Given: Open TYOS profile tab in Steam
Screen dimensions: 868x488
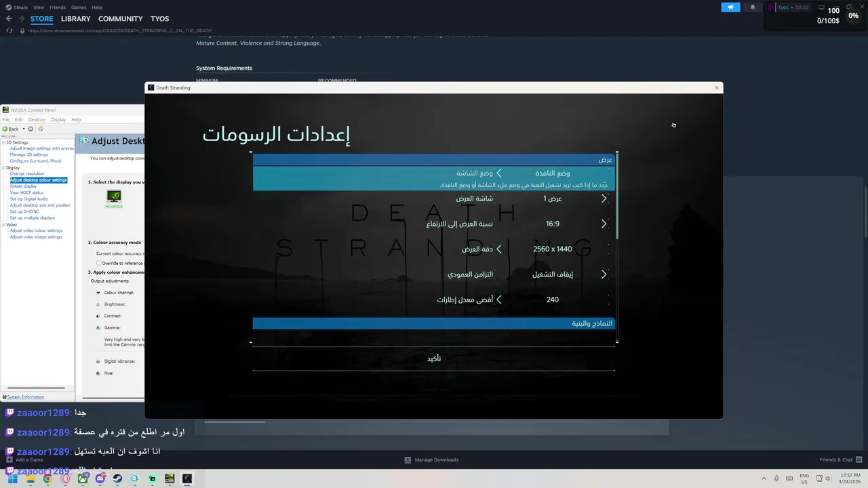Looking at the screenshot, I should click(159, 19).
